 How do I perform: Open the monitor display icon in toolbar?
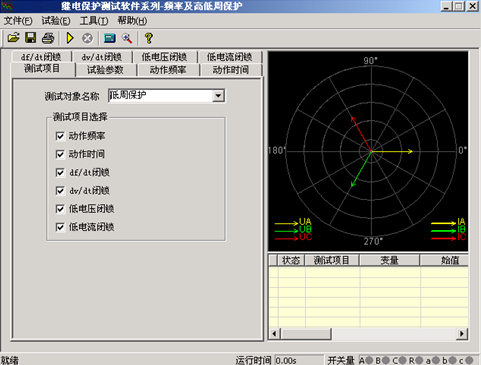tap(110, 38)
